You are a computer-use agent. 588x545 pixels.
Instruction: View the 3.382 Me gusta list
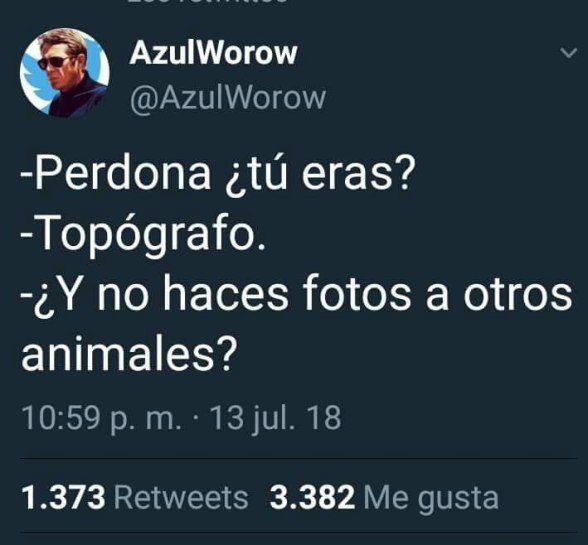pyautogui.click(x=384, y=498)
